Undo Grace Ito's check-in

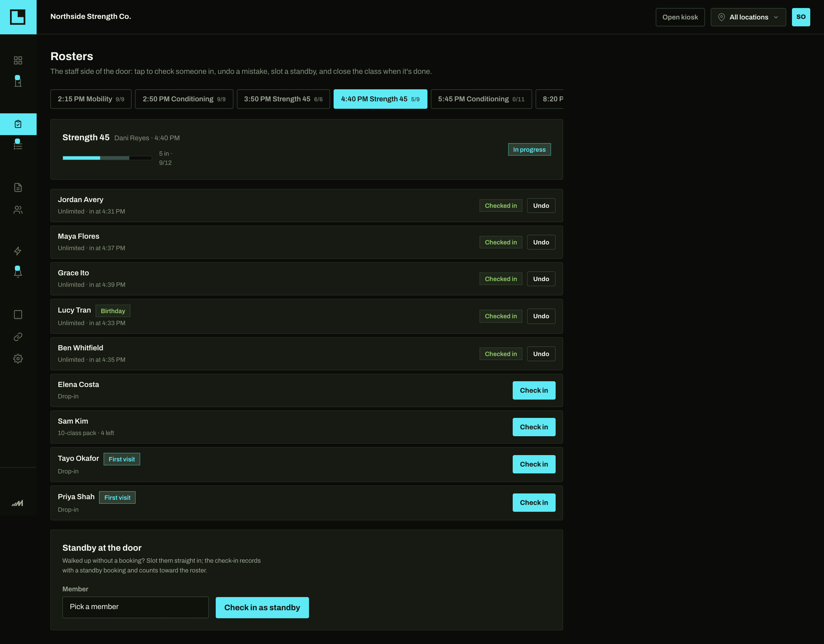[541, 279]
